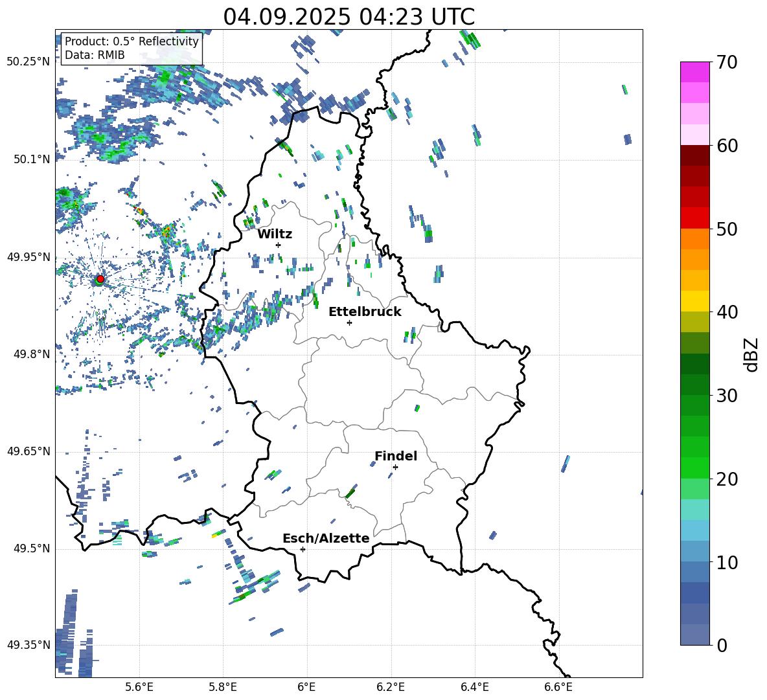
Task: Click the 'Data: RMIB' label
Action: 95,55
